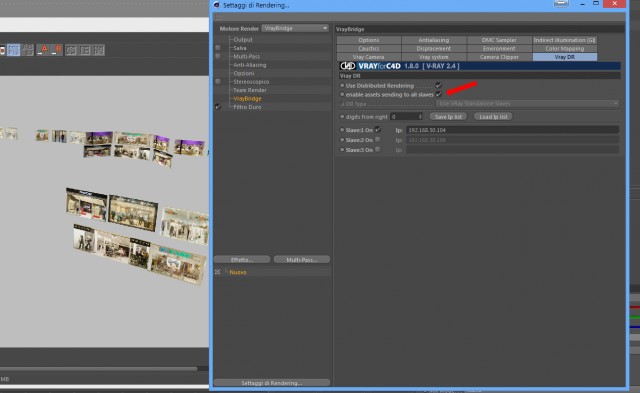Toggle enable assets sending to all slaves
Viewport: 640px width, 393px height.
point(439,94)
